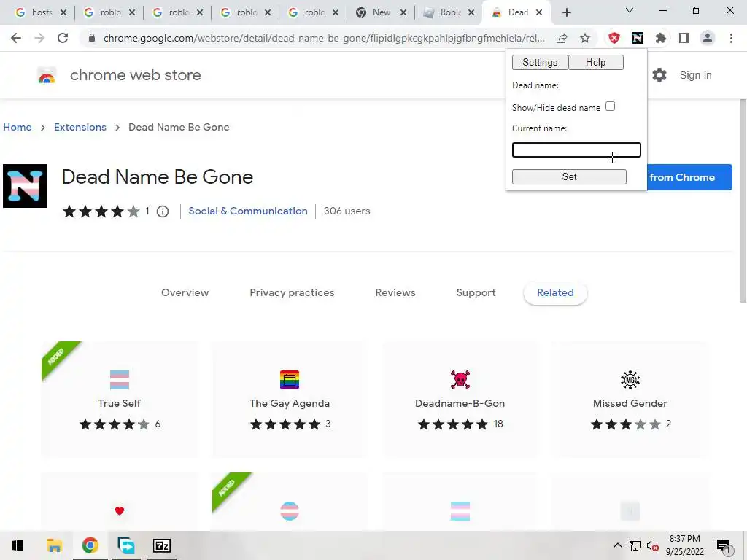The height and width of the screenshot is (560, 747).
Task: Click the muted volume tray icon
Action: click(x=653, y=545)
